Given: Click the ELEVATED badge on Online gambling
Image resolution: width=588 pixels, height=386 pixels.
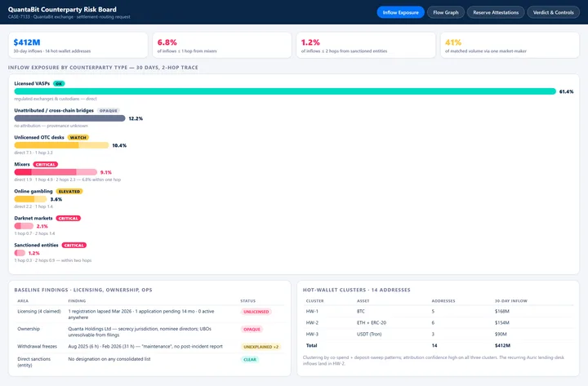Looking at the screenshot, I should 69,192.
